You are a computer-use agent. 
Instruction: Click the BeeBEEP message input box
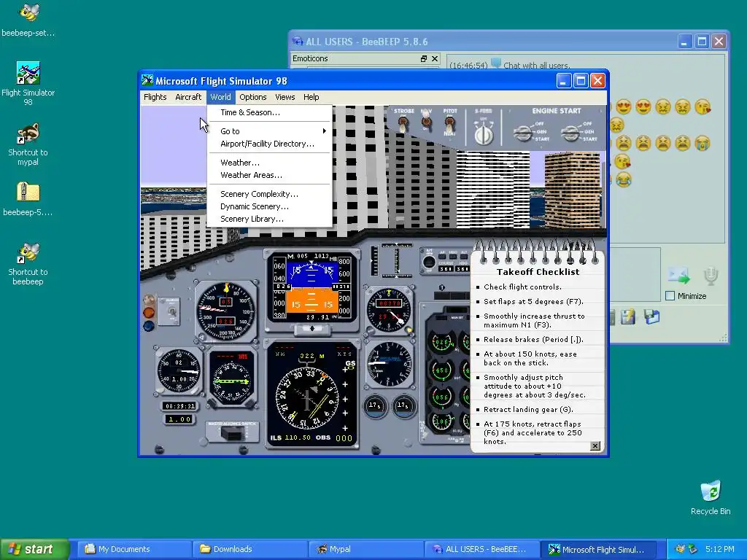pos(636,274)
